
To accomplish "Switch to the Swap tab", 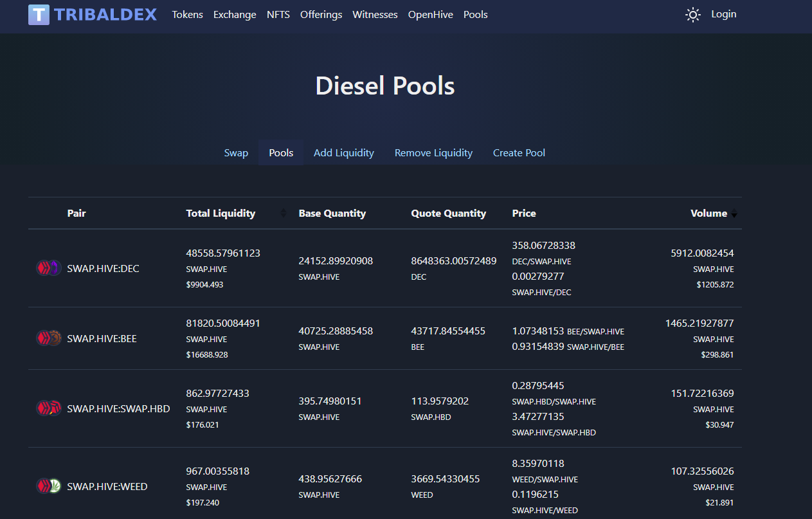I will coord(236,153).
